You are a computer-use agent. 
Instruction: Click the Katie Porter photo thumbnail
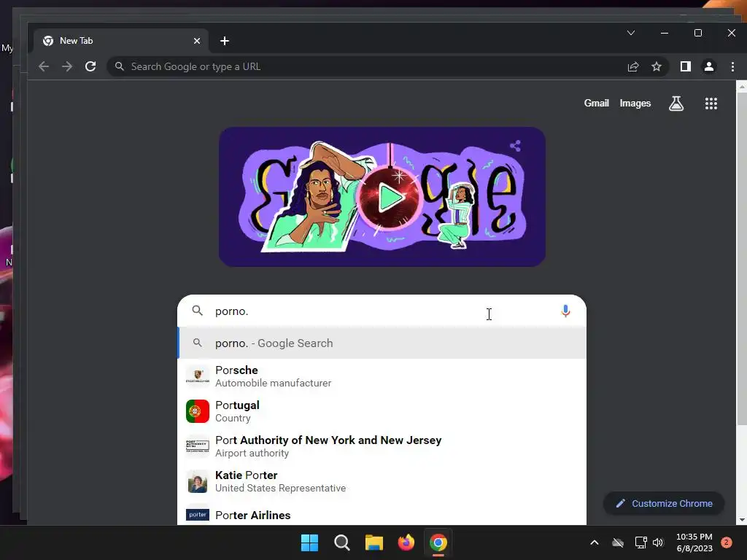pos(198,481)
